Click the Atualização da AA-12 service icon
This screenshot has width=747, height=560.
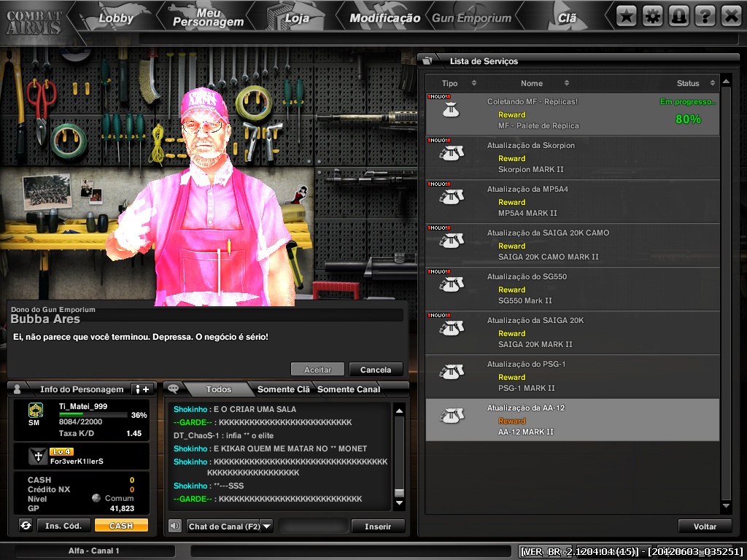tap(451, 416)
